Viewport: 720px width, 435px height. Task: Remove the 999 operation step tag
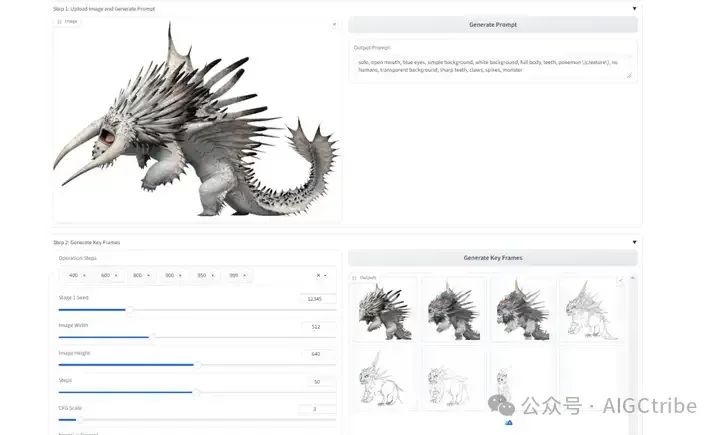click(x=245, y=276)
